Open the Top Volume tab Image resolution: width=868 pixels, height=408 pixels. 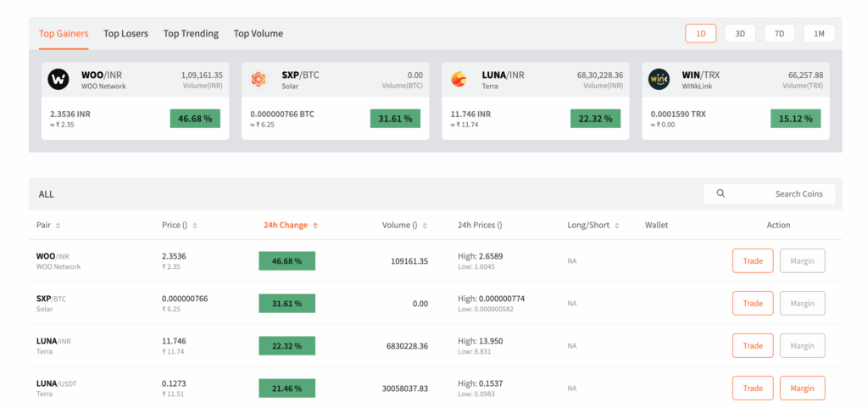pos(258,34)
